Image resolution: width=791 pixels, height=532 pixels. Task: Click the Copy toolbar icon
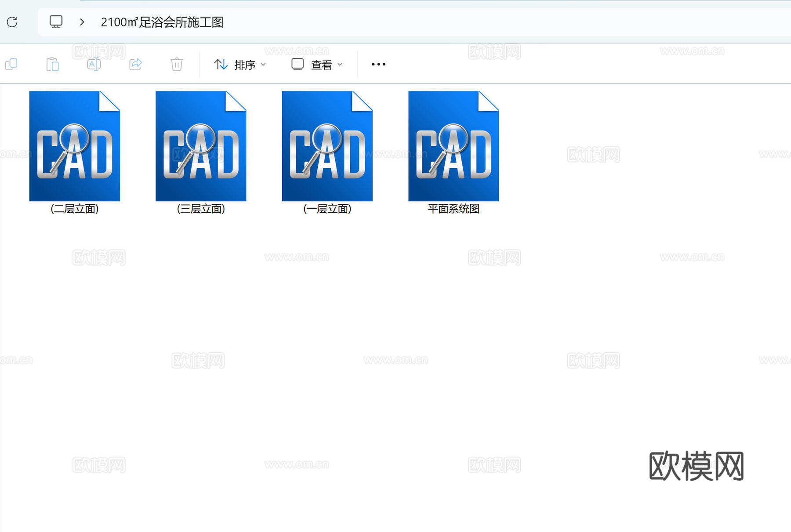(x=11, y=65)
